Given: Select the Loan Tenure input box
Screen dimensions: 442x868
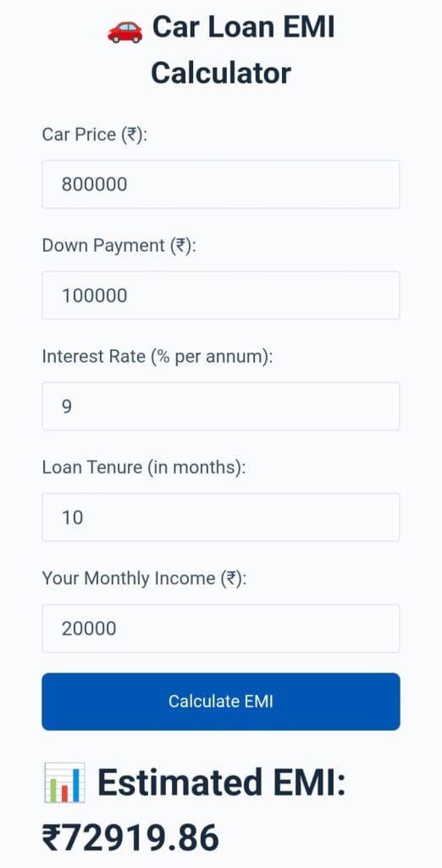Looking at the screenshot, I should point(221,518).
